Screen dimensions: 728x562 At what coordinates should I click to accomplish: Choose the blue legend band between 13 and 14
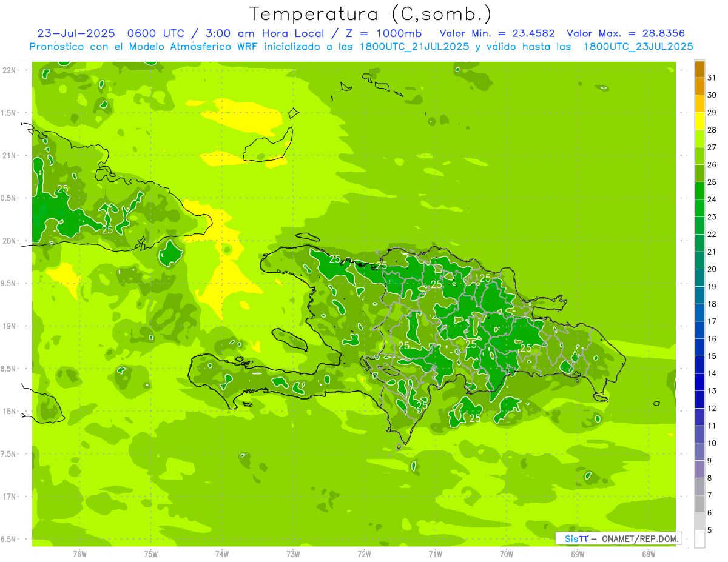tap(699, 382)
